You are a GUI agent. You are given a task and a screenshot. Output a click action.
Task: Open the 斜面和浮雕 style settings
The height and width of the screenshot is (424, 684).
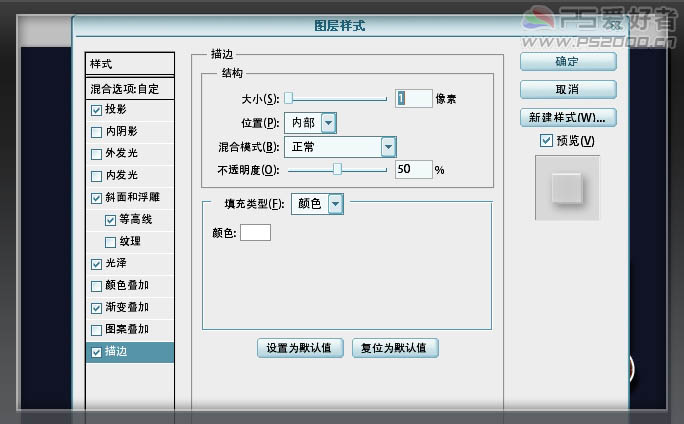tap(133, 198)
